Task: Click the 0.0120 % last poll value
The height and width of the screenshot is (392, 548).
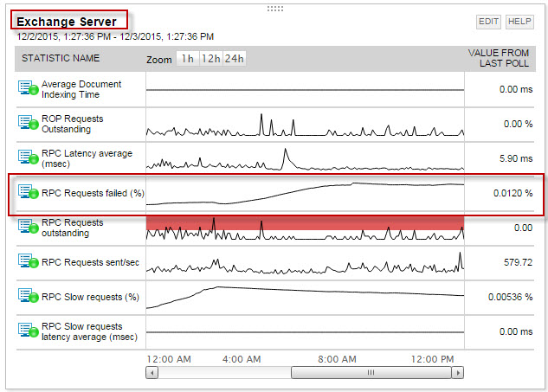Action: [513, 193]
